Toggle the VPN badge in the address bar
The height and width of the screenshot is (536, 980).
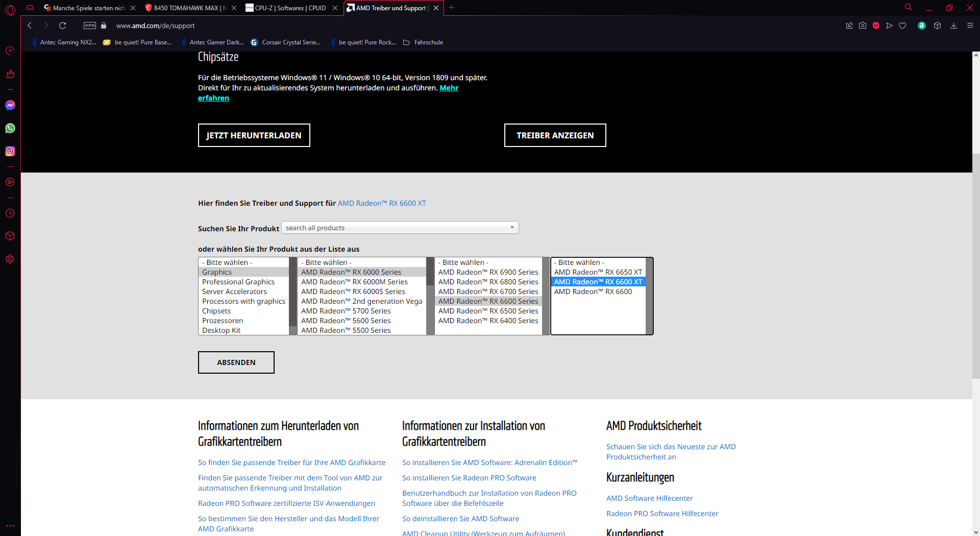point(90,26)
